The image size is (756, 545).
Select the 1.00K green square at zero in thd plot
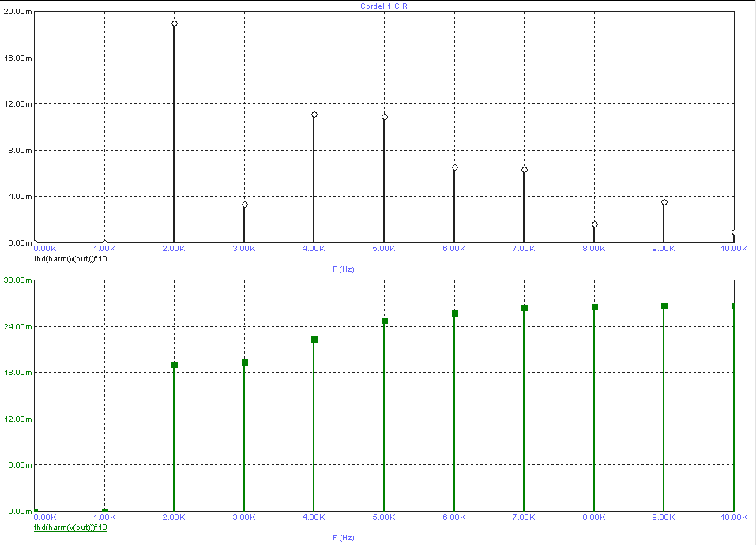[104, 510]
